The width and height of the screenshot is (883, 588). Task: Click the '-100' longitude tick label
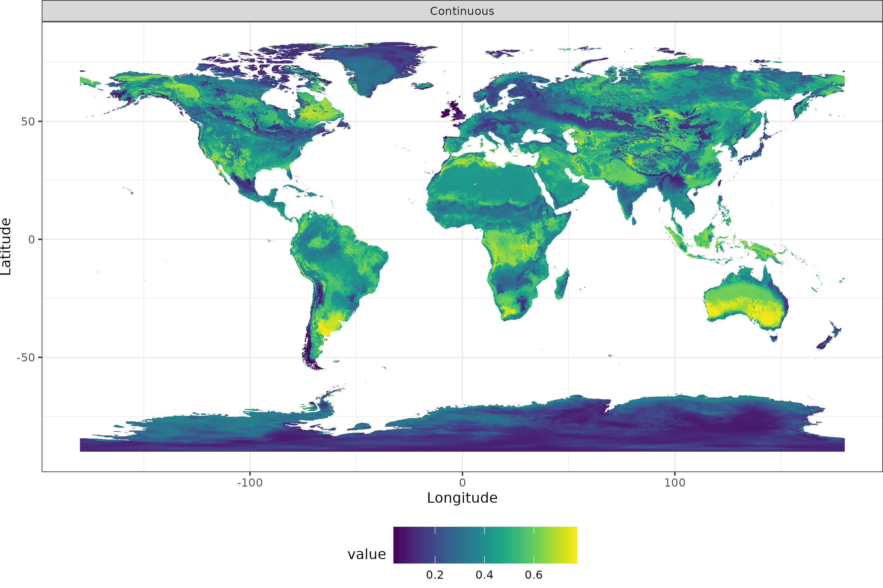[250, 482]
